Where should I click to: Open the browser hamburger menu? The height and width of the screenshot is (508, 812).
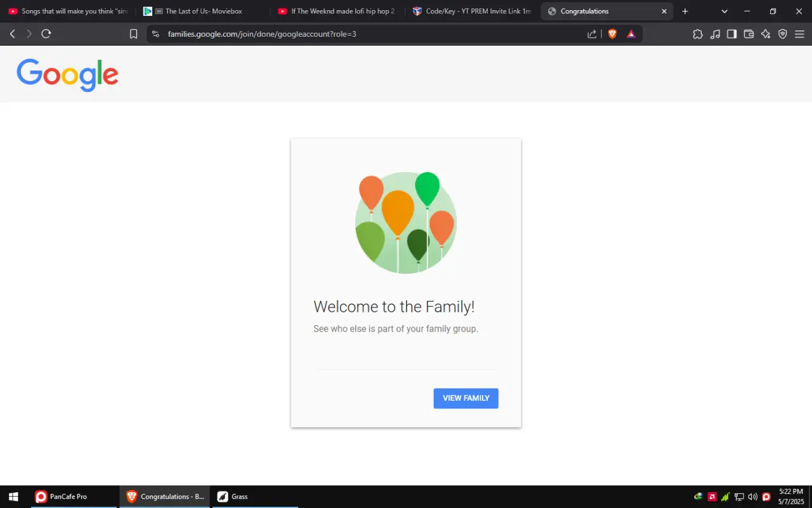(x=799, y=34)
